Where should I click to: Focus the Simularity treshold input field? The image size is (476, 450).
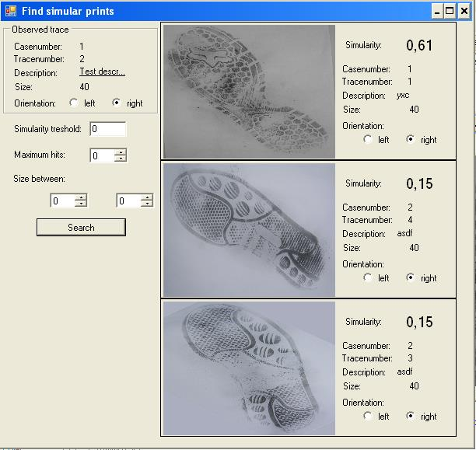tap(108, 129)
